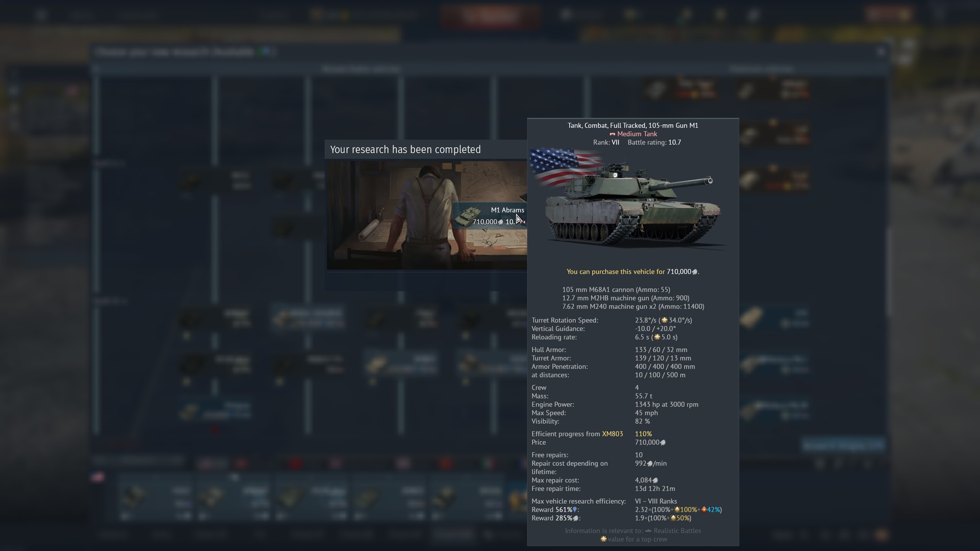Click Silver Lion icon on M1 Abrams card
Image resolution: width=980 pixels, height=551 pixels.
[500, 222]
